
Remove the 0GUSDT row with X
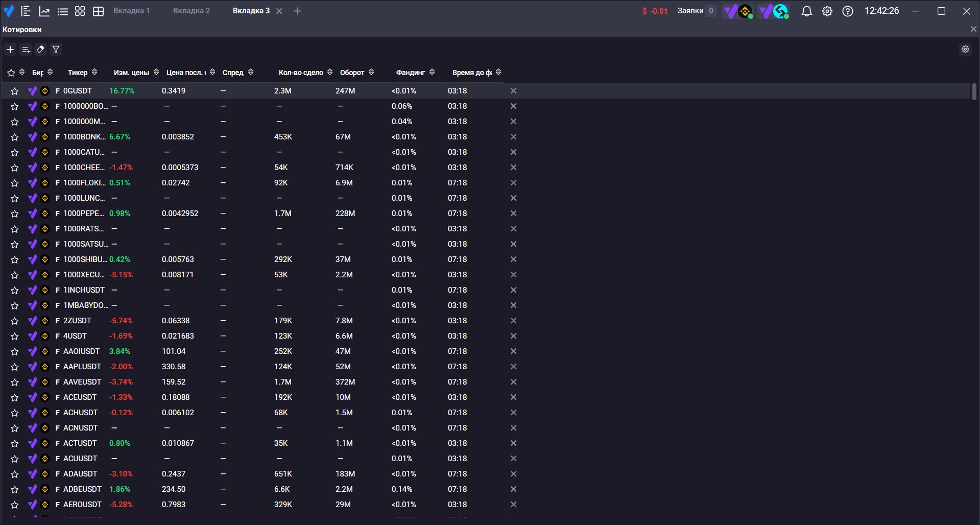coord(513,91)
